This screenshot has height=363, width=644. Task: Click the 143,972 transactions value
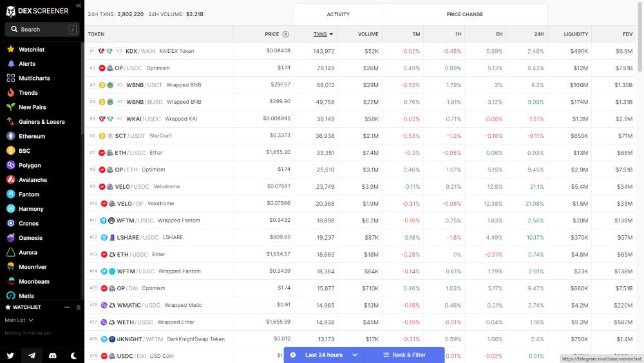click(x=324, y=51)
